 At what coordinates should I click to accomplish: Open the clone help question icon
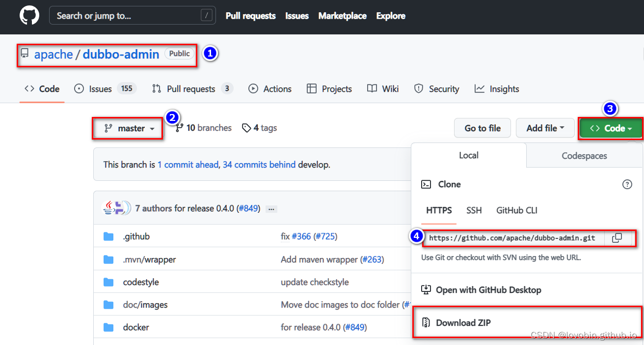tap(627, 184)
